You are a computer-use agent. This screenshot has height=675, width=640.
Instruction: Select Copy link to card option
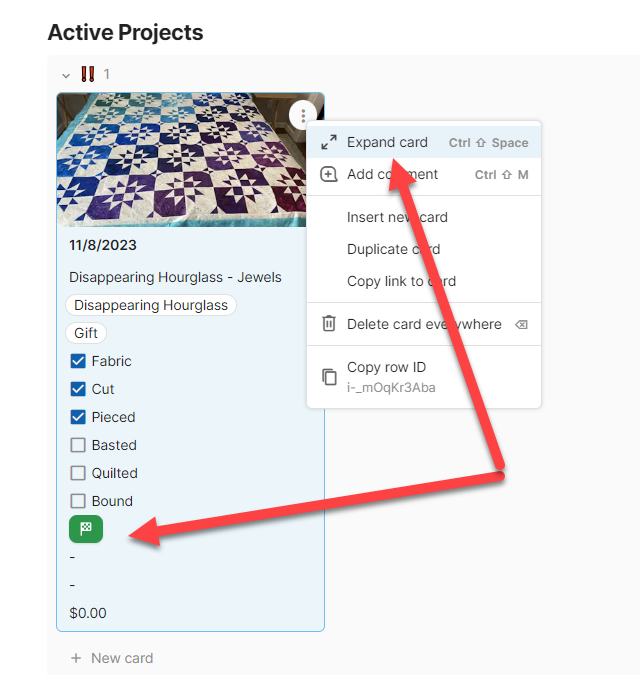click(401, 281)
